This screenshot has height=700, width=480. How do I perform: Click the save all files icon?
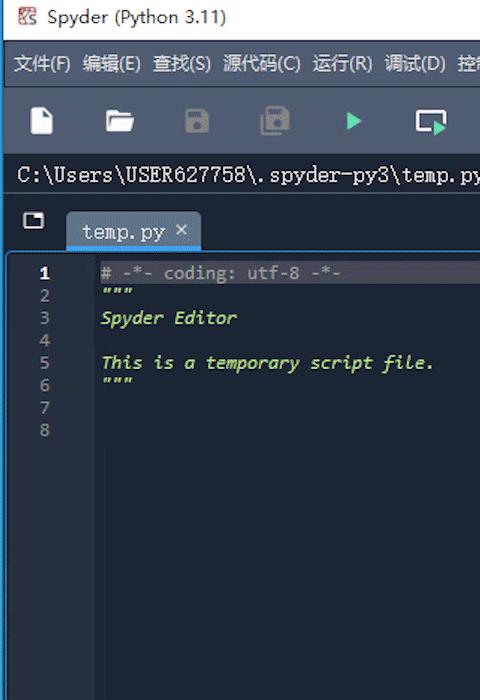tap(275, 121)
